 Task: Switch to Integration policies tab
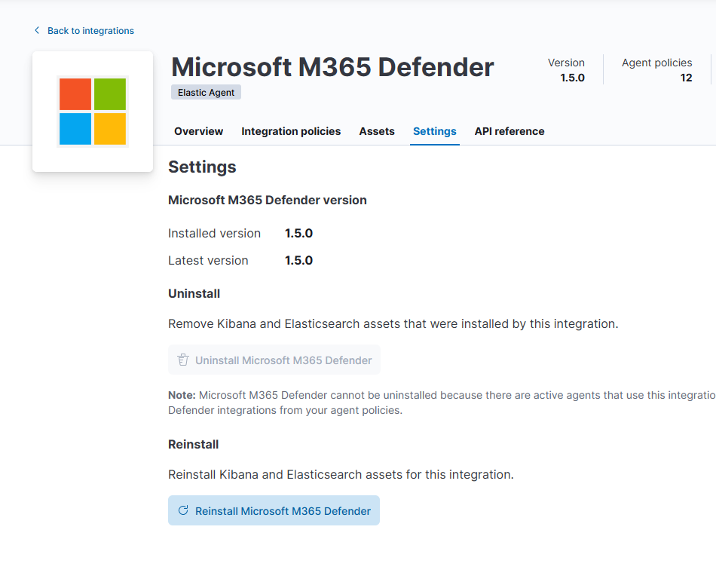click(291, 131)
